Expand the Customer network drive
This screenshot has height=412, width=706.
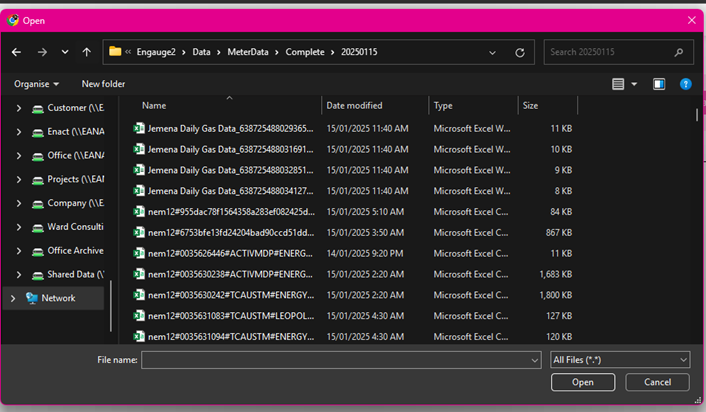pyautogui.click(x=19, y=108)
